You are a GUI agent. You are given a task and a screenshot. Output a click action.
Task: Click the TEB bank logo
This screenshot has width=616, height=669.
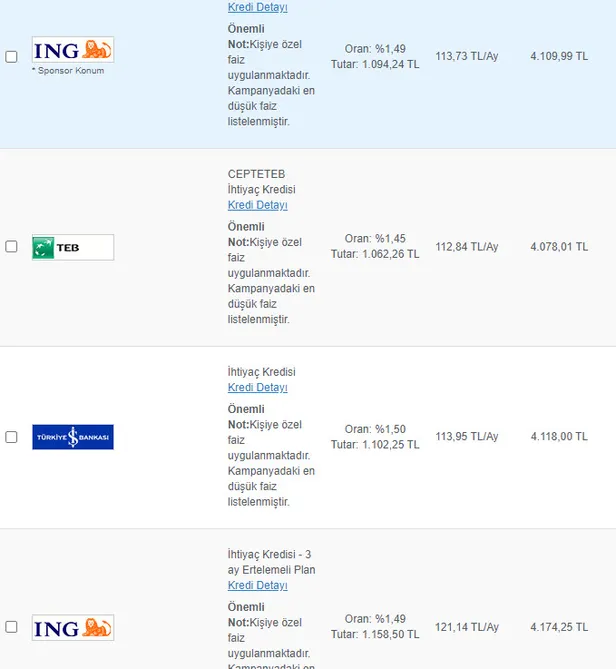point(73,247)
